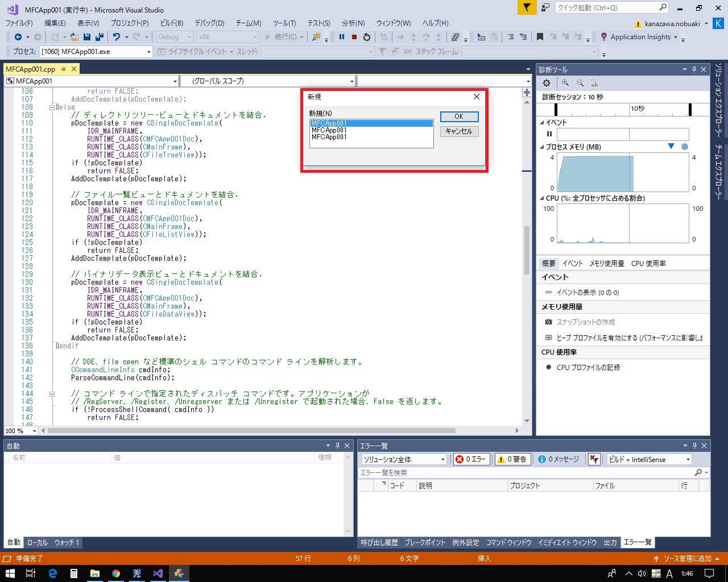
Task: Click キャンセル in the 新規 dialog
Action: [x=459, y=131]
